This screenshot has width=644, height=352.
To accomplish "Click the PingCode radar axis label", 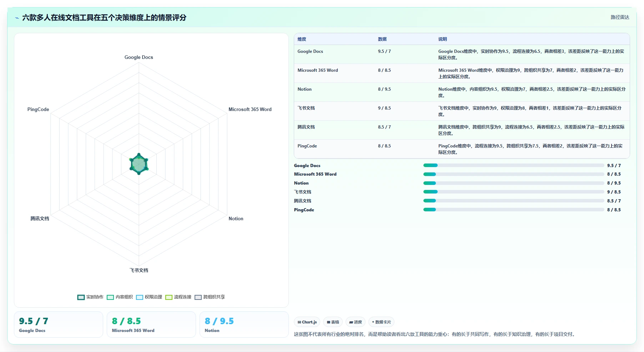I will point(38,109).
